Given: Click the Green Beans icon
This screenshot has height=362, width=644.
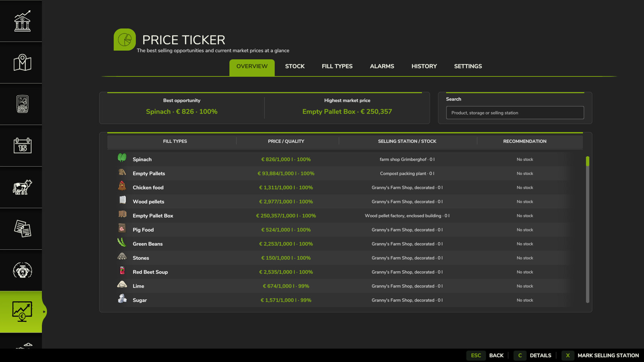Looking at the screenshot, I should click(122, 242).
